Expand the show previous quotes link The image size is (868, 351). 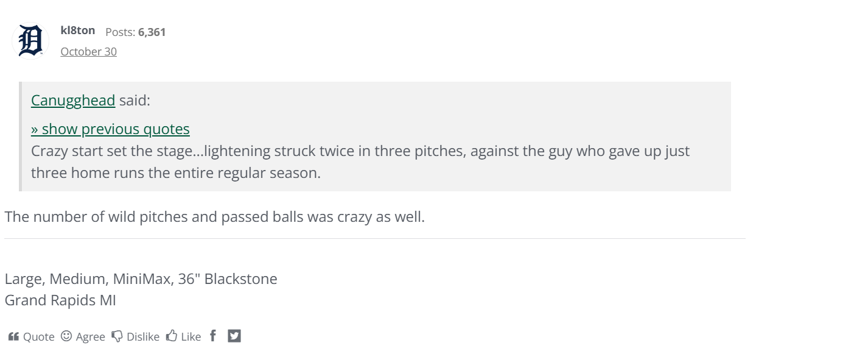[110, 129]
